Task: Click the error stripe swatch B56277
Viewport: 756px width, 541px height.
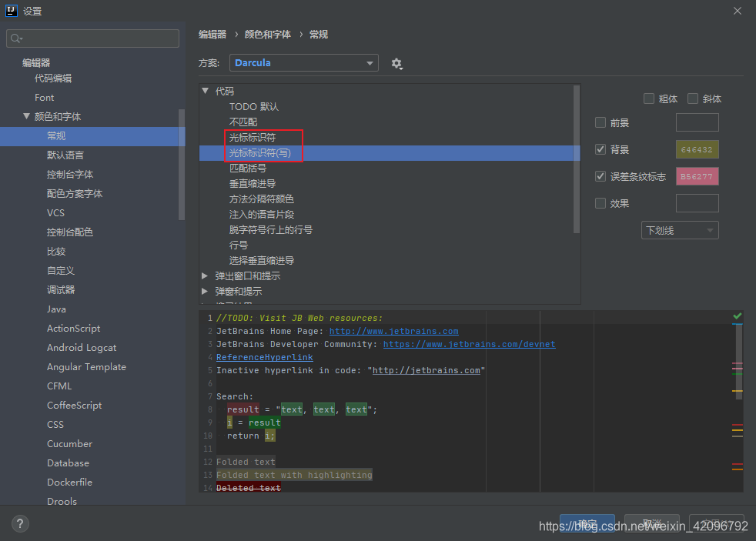Action: tap(697, 176)
